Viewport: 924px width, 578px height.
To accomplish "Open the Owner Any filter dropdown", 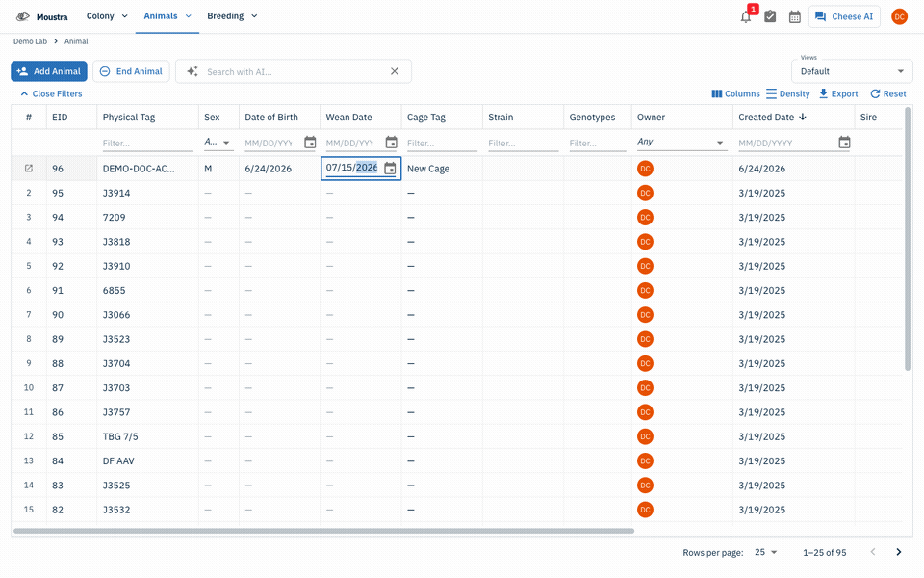I will (680, 143).
